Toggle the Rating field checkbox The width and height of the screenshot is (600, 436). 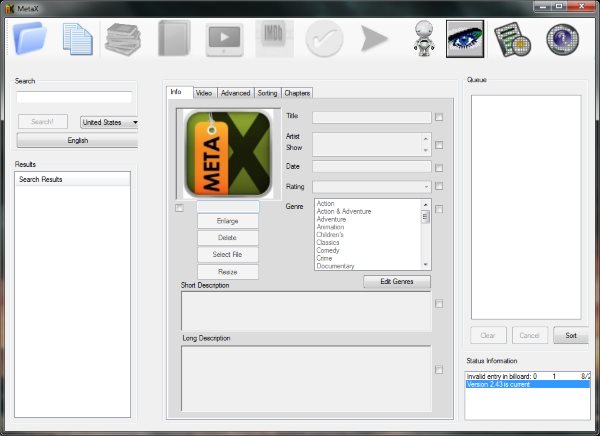(x=439, y=186)
